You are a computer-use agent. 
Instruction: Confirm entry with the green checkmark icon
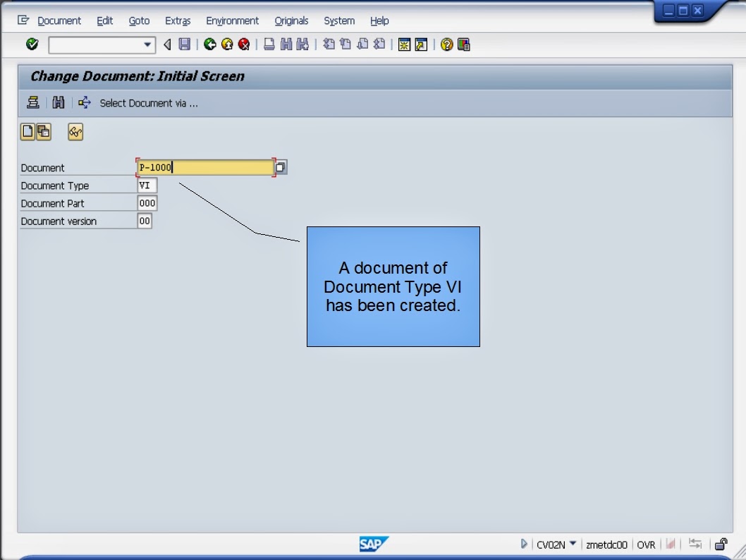click(32, 44)
